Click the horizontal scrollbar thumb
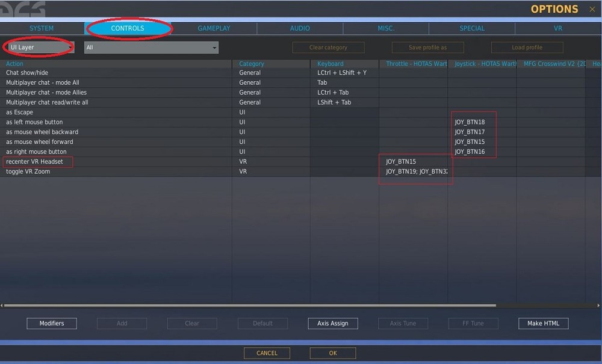The width and height of the screenshot is (602, 364). pyautogui.click(x=250, y=306)
